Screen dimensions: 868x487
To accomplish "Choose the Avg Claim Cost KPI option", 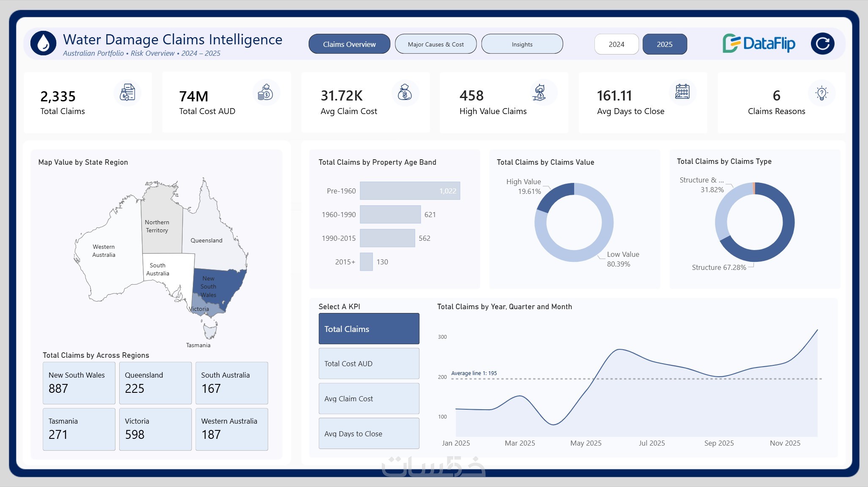I will pyautogui.click(x=369, y=399).
